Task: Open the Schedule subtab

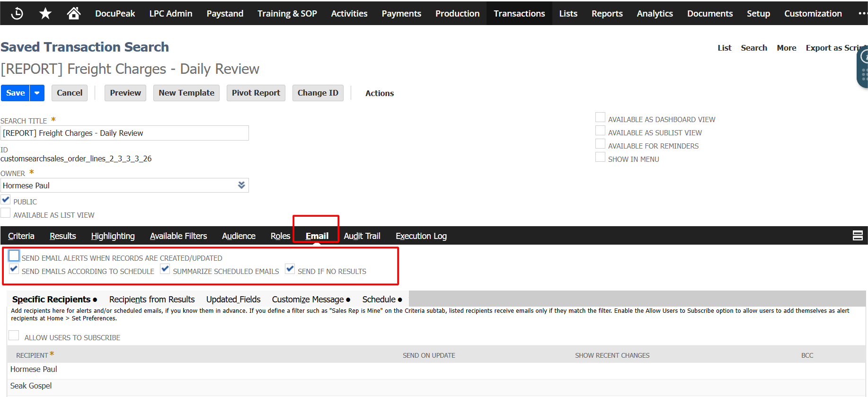Action: [379, 300]
